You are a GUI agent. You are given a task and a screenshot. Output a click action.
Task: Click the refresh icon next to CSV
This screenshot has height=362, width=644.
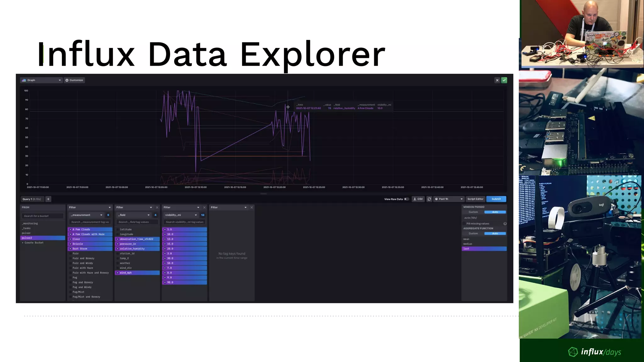point(429,199)
